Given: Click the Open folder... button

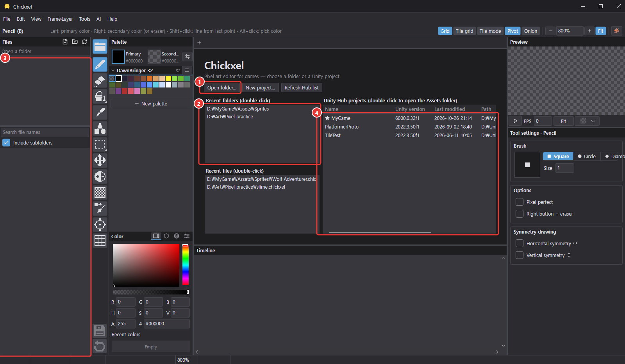Looking at the screenshot, I should coord(222,87).
